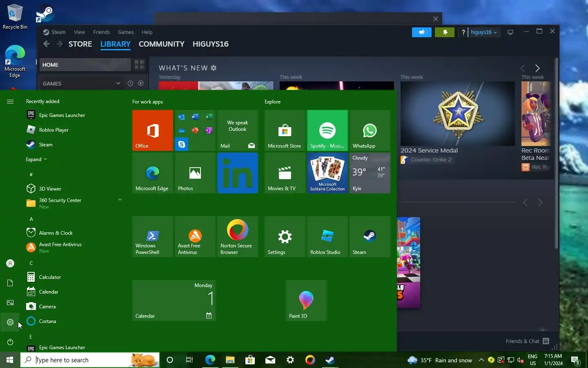The image size is (588, 368).
Task: Open Steam notifications bell
Action: click(x=445, y=32)
